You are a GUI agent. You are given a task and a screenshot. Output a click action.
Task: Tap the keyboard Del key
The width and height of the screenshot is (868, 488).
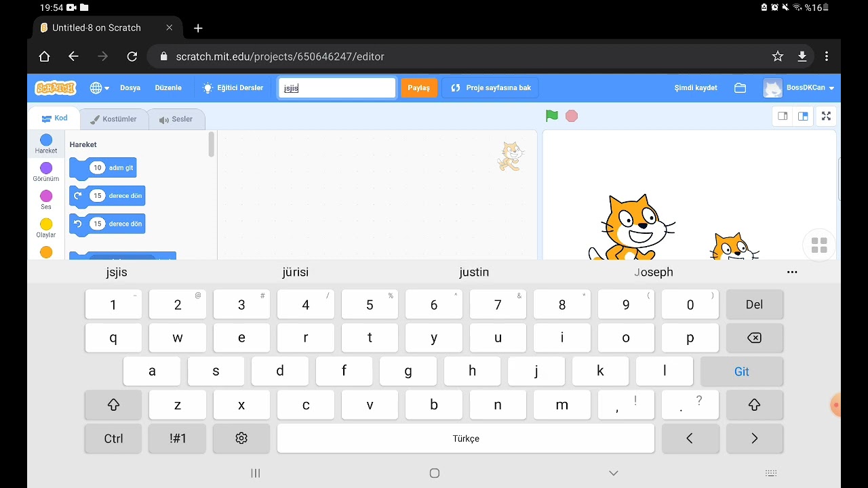(x=754, y=304)
